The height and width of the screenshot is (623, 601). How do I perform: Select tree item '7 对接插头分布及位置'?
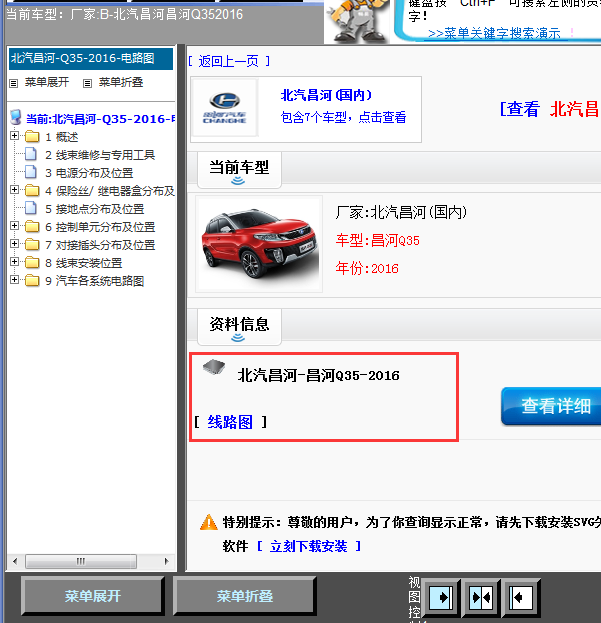pos(100,245)
